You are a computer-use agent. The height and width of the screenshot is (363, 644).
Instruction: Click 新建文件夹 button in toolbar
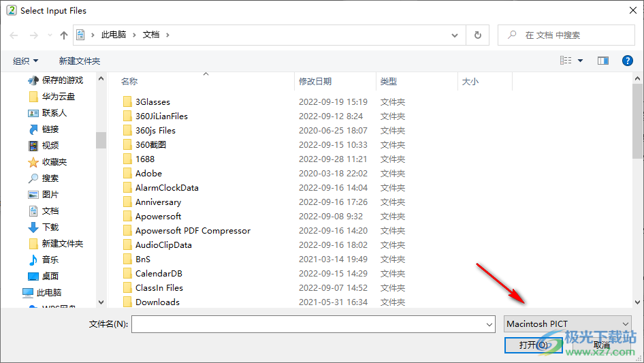pos(80,61)
